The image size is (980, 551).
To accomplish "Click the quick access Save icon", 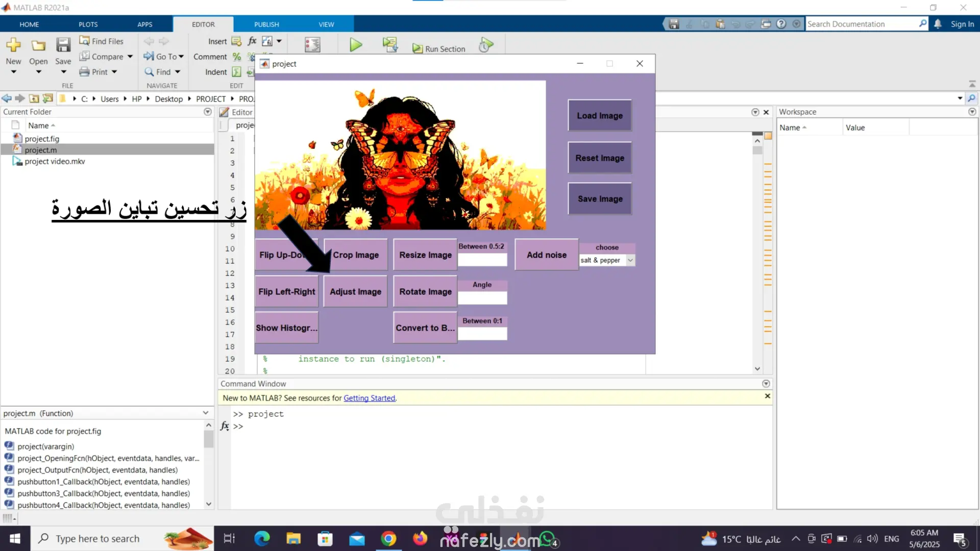I will click(x=674, y=24).
